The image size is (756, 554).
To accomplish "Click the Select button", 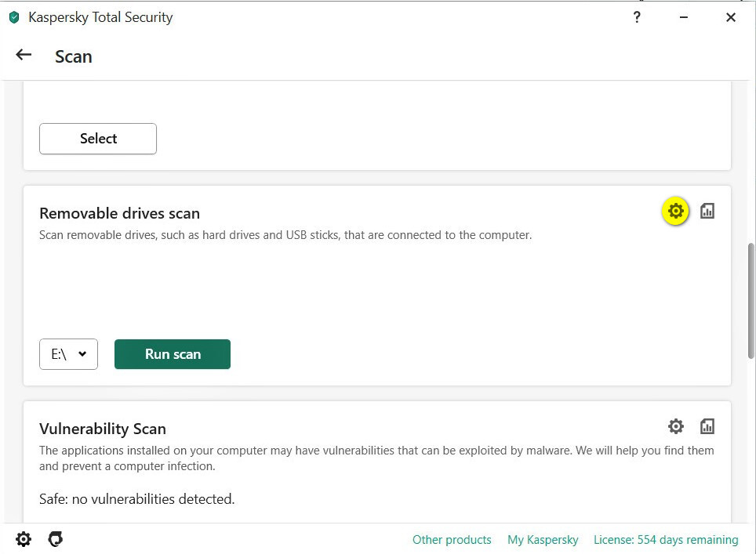I will tap(98, 139).
